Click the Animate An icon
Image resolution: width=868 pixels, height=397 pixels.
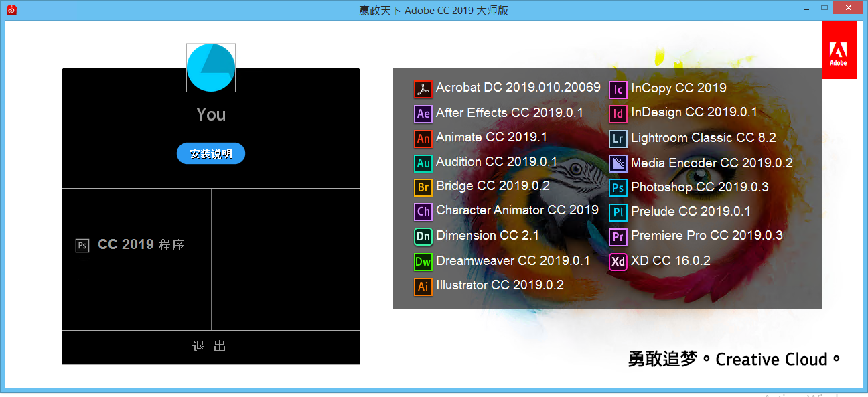423,139
